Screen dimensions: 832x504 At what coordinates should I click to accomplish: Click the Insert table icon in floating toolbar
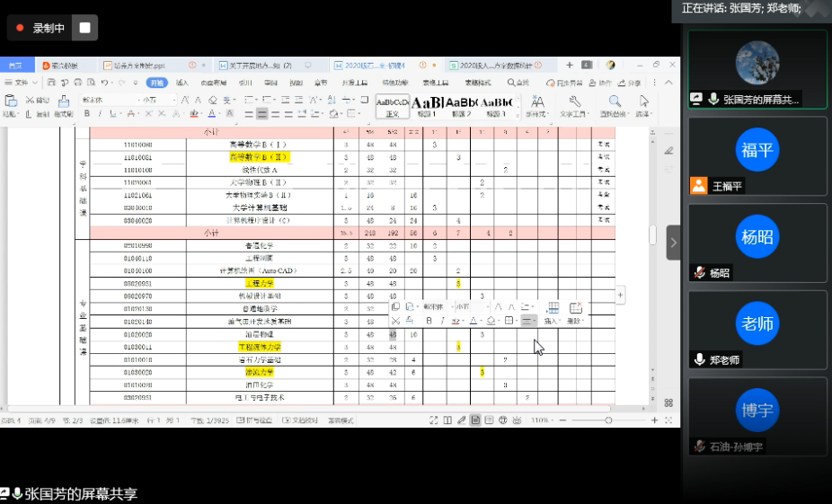pos(553,309)
